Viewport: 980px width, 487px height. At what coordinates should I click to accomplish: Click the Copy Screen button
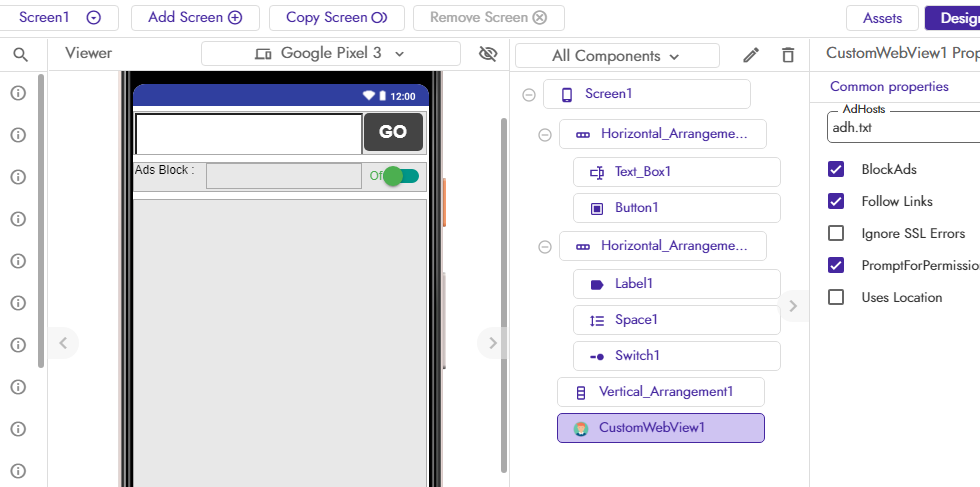click(x=337, y=18)
